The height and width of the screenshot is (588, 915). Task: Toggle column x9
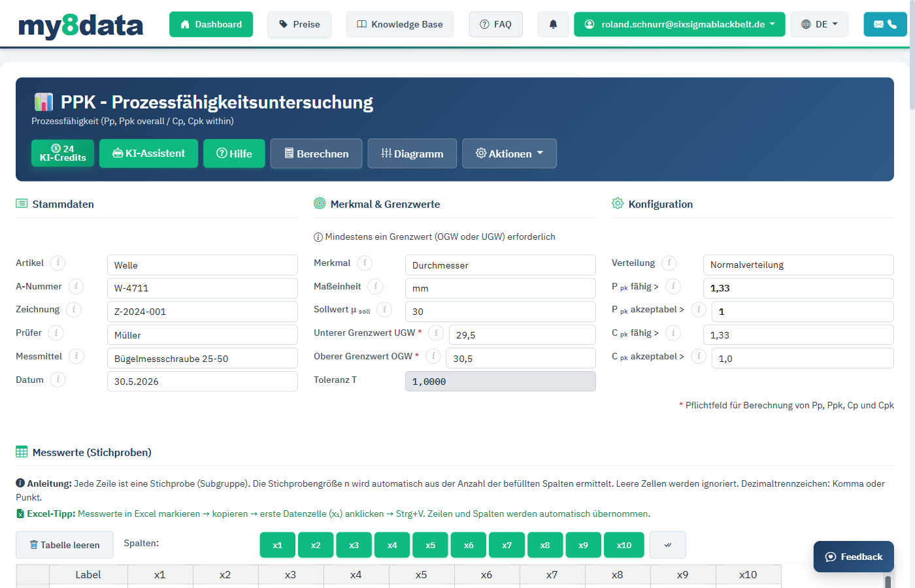(584, 545)
